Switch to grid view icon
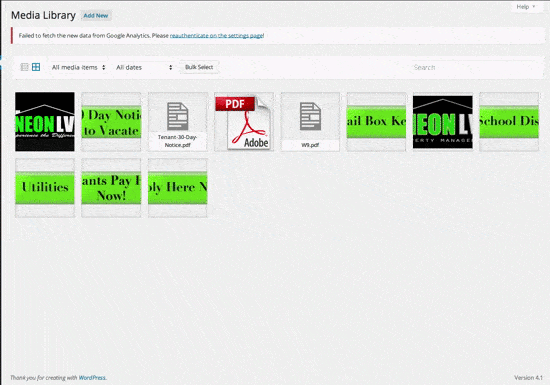This screenshot has height=385, width=550. click(x=36, y=67)
